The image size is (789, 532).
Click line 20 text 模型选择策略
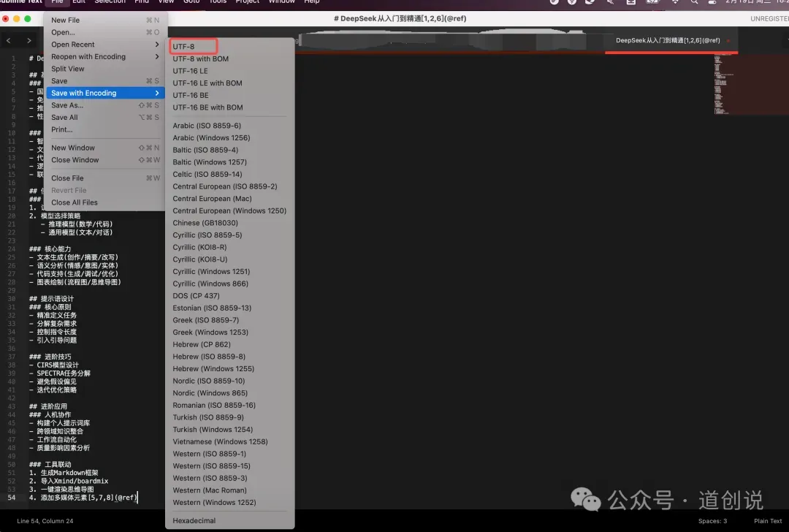pos(61,216)
